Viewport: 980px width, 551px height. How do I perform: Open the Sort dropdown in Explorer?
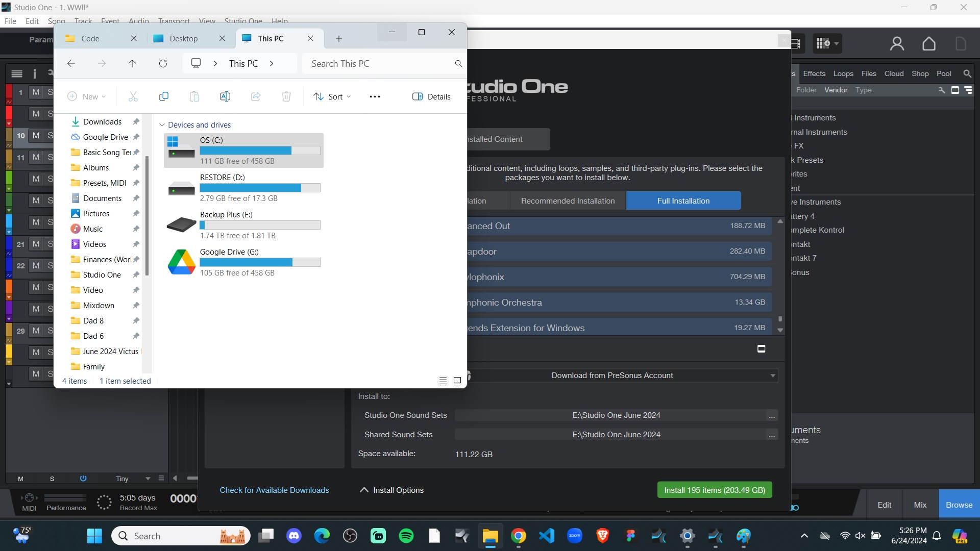pyautogui.click(x=332, y=96)
